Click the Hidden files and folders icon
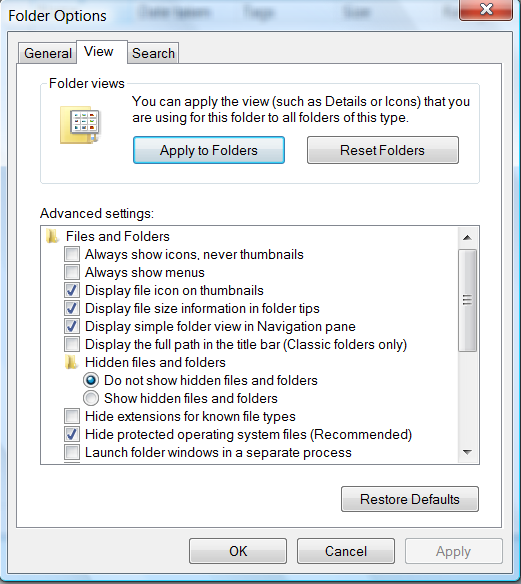The image size is (521, 584). point(71,362)
